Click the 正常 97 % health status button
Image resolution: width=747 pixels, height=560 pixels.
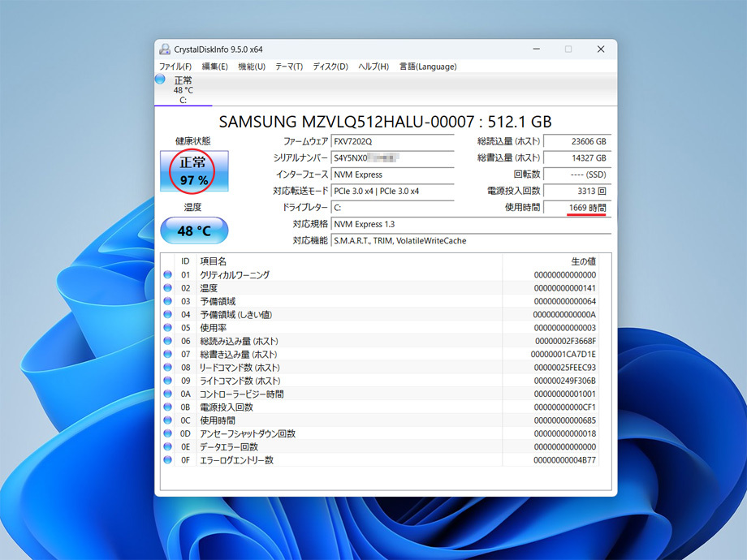194,171
